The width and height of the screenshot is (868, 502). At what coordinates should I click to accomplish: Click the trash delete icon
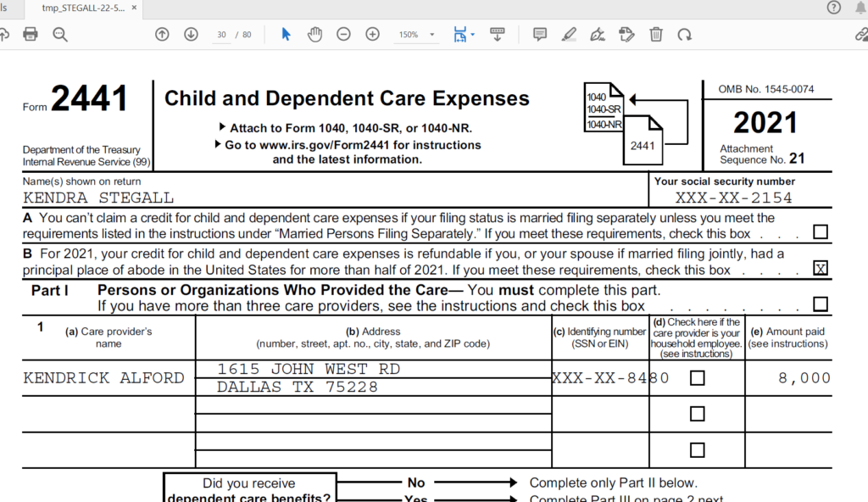tap(655, 35)
